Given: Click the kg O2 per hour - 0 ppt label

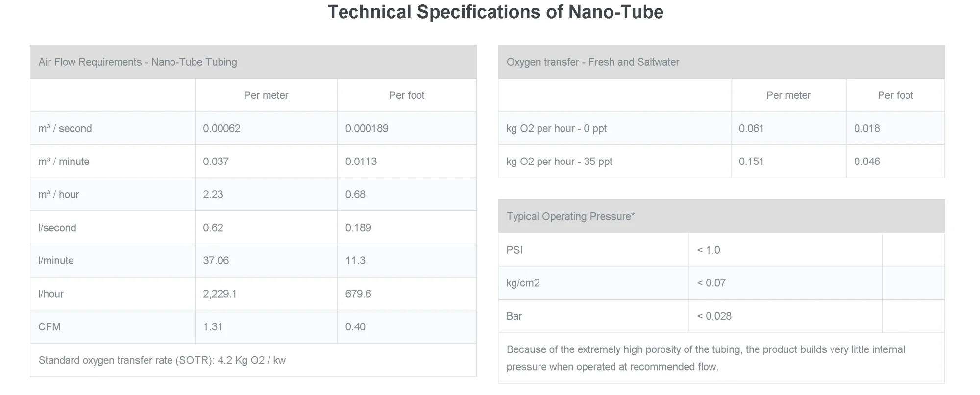Looking at the screenshot, I should click(556, 129).
